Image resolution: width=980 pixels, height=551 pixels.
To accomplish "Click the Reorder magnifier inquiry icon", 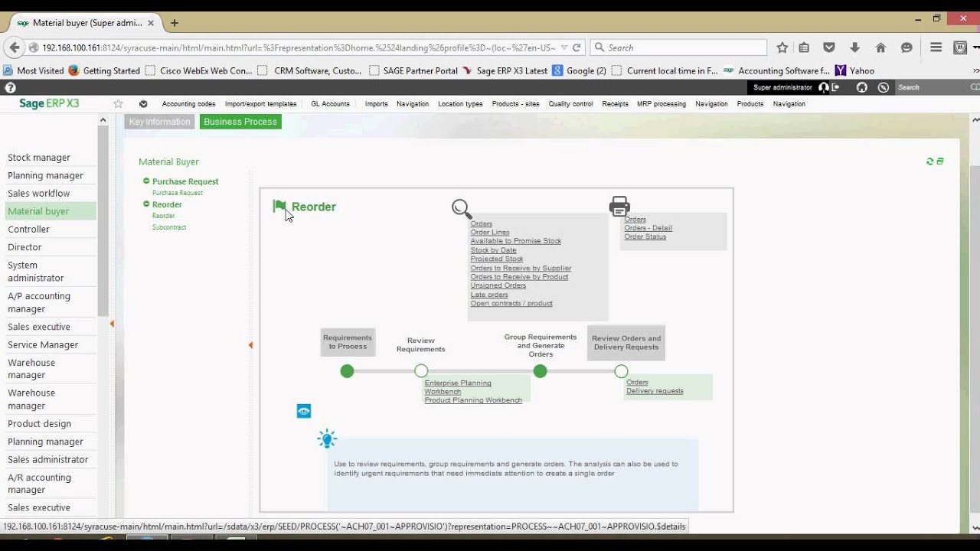I will pyautogui.click(x=462, y=209).
